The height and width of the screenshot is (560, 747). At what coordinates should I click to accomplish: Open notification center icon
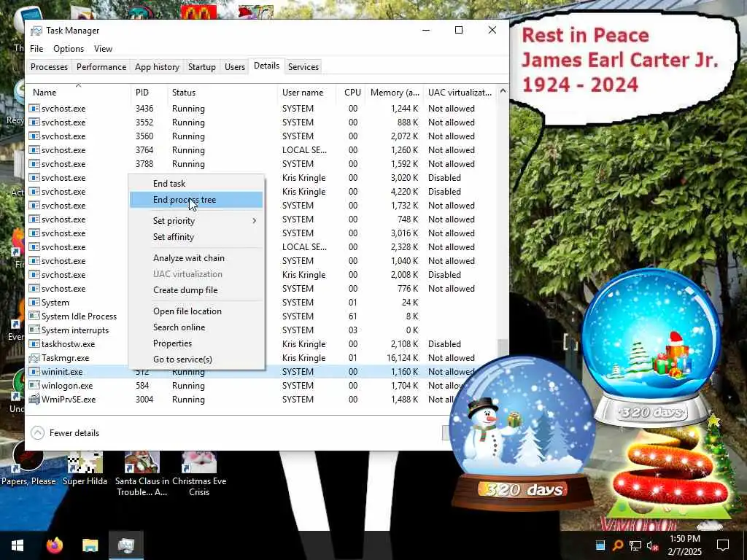[x=723, y=545]
